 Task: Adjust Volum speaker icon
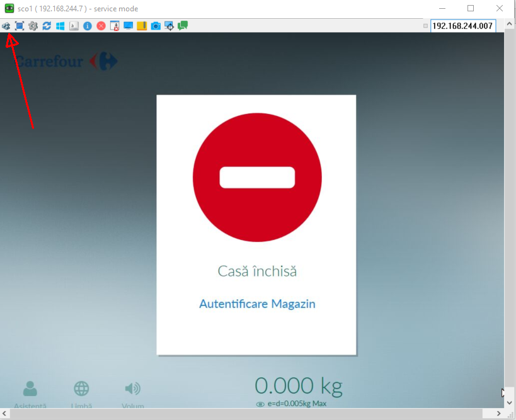[x=133, y=394]
